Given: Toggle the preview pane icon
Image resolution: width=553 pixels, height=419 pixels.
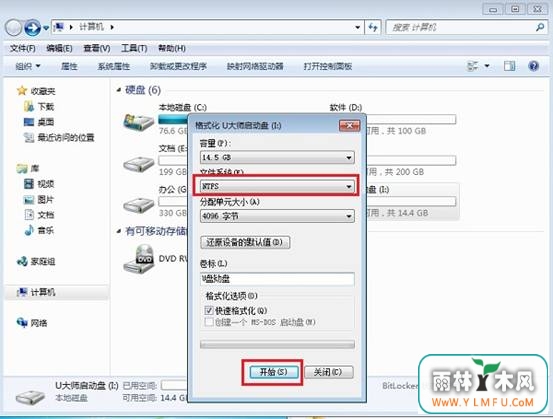Looking at the screenshot, I should (x=509, y=66).
